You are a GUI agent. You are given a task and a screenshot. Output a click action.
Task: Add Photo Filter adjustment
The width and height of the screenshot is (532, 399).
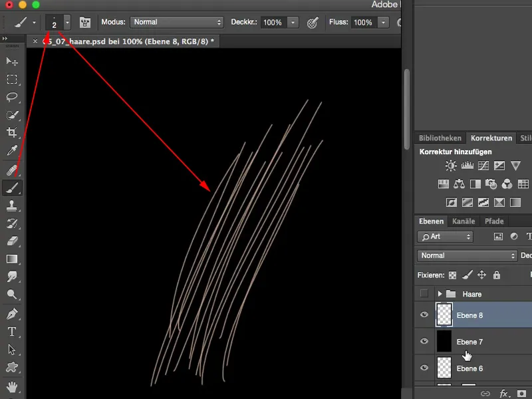[x=491, y=184]
